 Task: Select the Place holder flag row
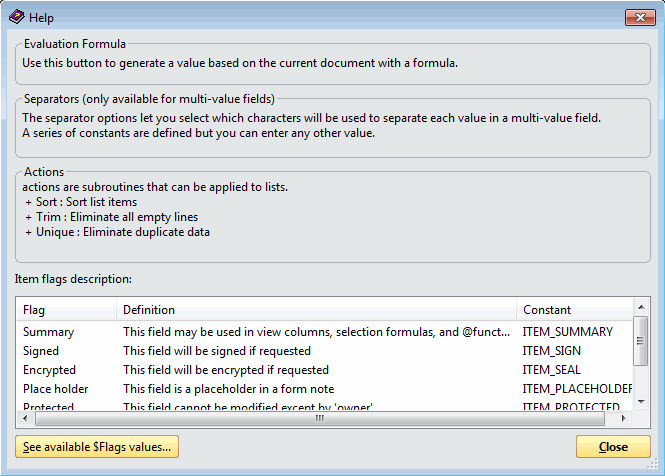[56, 389]
